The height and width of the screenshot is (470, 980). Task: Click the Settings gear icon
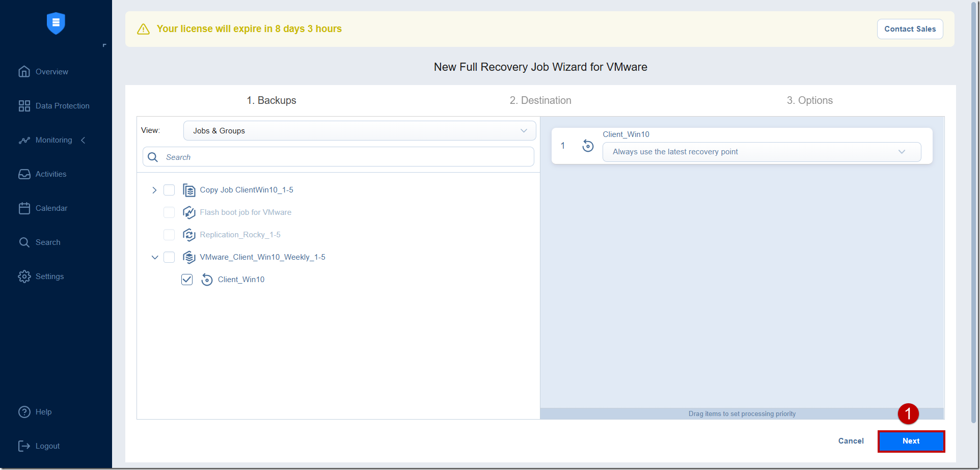pos(24,277)
